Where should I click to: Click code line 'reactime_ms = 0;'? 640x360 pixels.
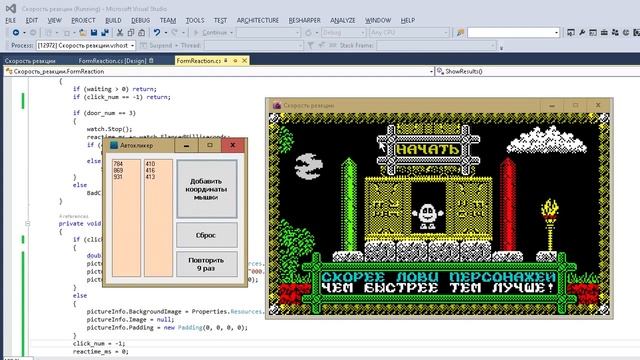pos(100,351)
